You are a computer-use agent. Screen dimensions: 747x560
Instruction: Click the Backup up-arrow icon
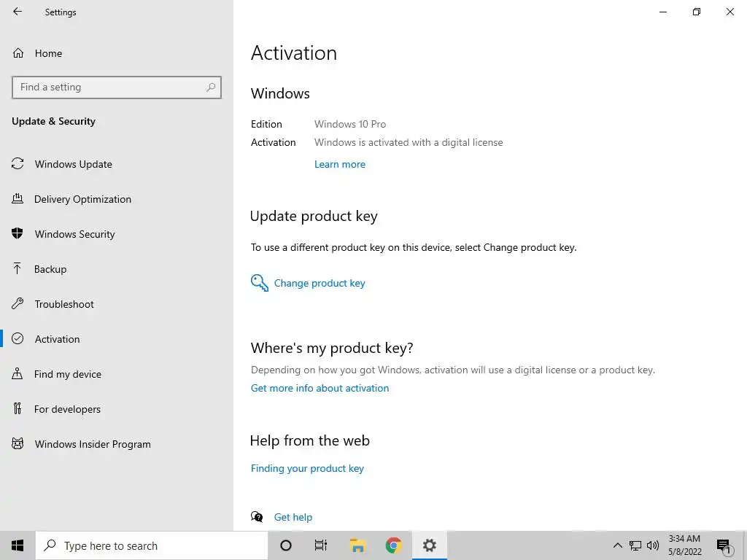[18, 268]
